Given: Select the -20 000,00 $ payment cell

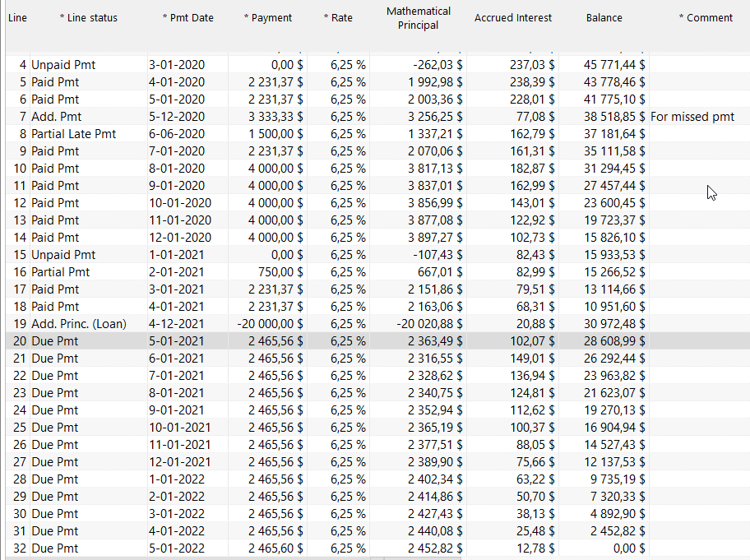Looking at the screenshot, I should tap(267, 324).
